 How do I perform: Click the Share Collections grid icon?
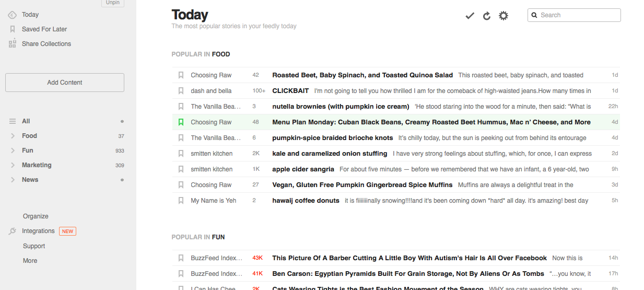point(13,44)
